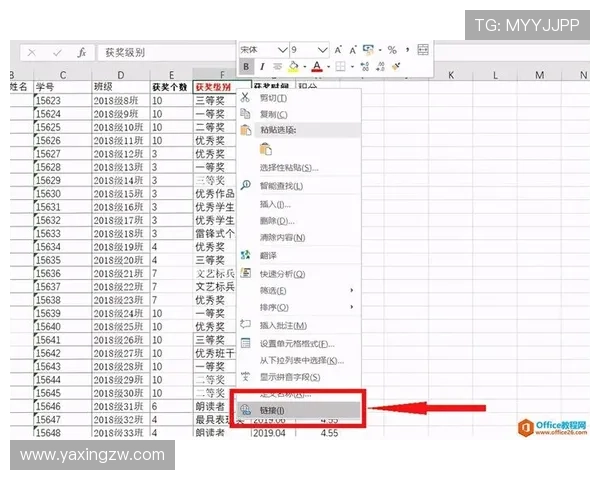600x480 pixels.
Task: Toggle Italic in the mini toolbar
Action: point(262,67)
